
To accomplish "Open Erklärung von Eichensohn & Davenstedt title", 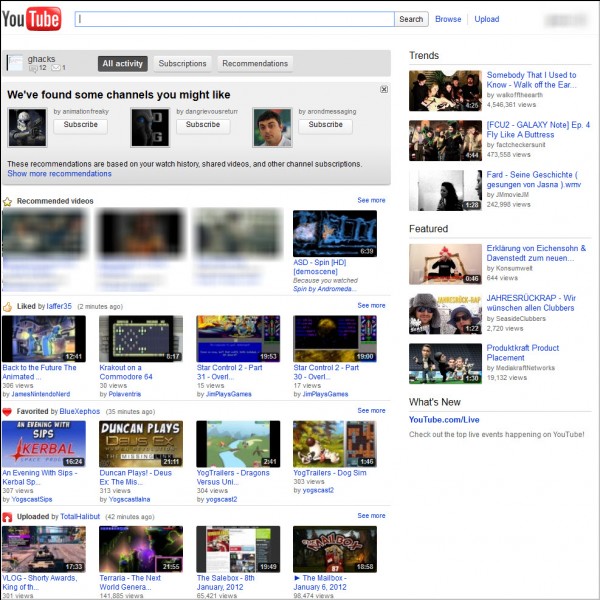I will (536, 253).
